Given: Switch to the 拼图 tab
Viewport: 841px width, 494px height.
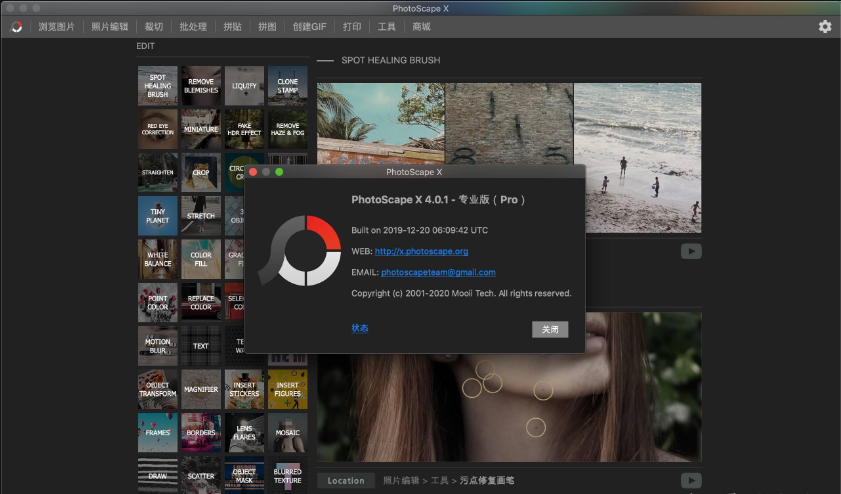Looking at the screenshot, I should click(x=267, y=27).
